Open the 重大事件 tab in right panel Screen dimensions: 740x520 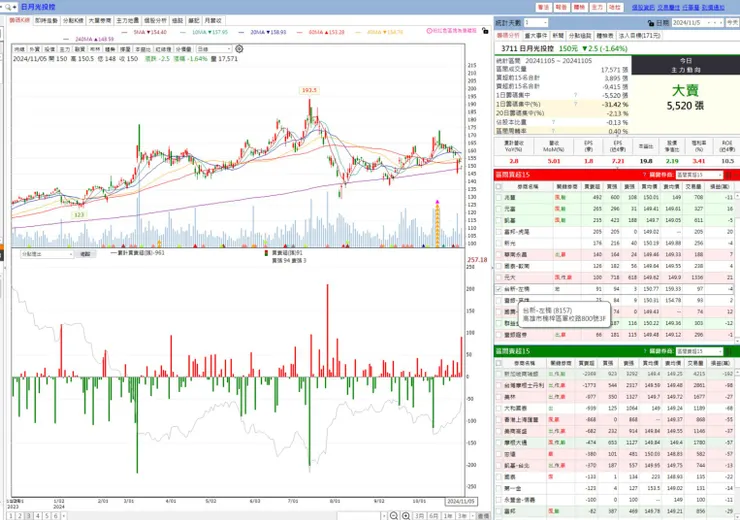click(x=536, y=35)
